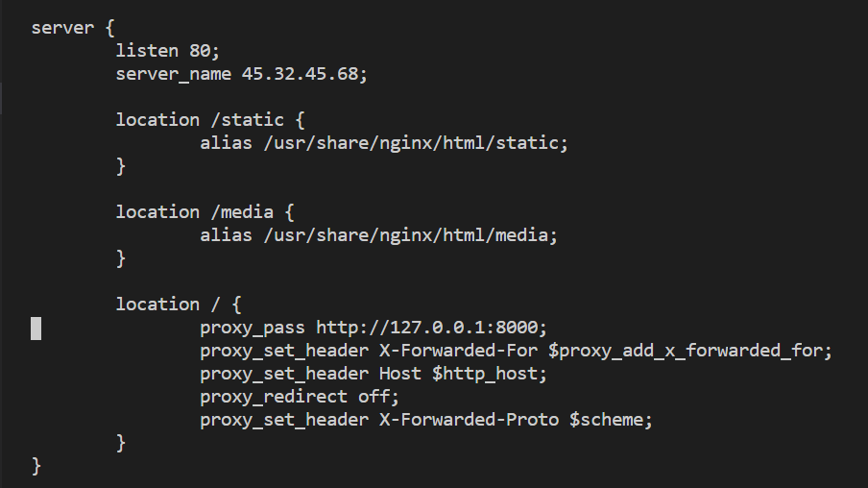Click 'location /static {' line

tap(210, 120)
